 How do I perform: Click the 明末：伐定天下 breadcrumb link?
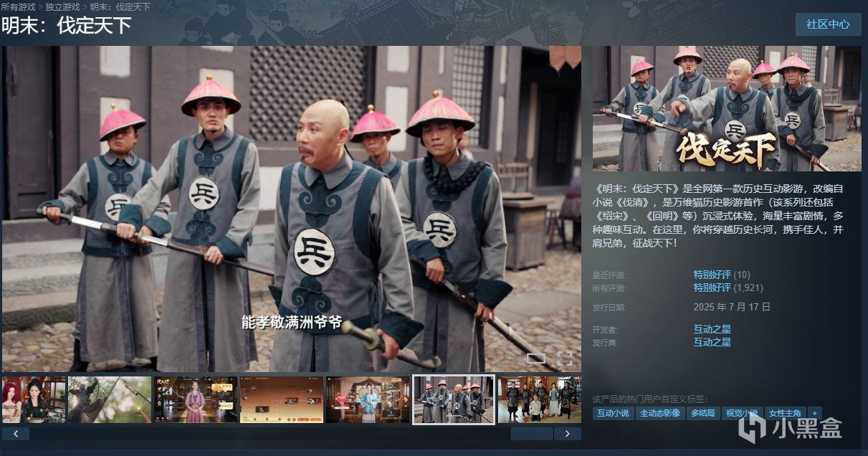(120, 7)
